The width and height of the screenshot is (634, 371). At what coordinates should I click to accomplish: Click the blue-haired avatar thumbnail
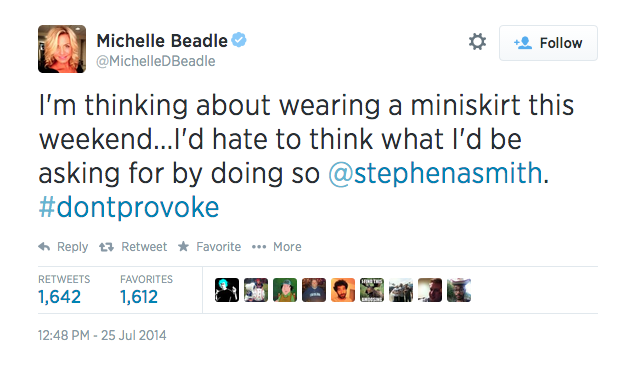click(227, 290)
